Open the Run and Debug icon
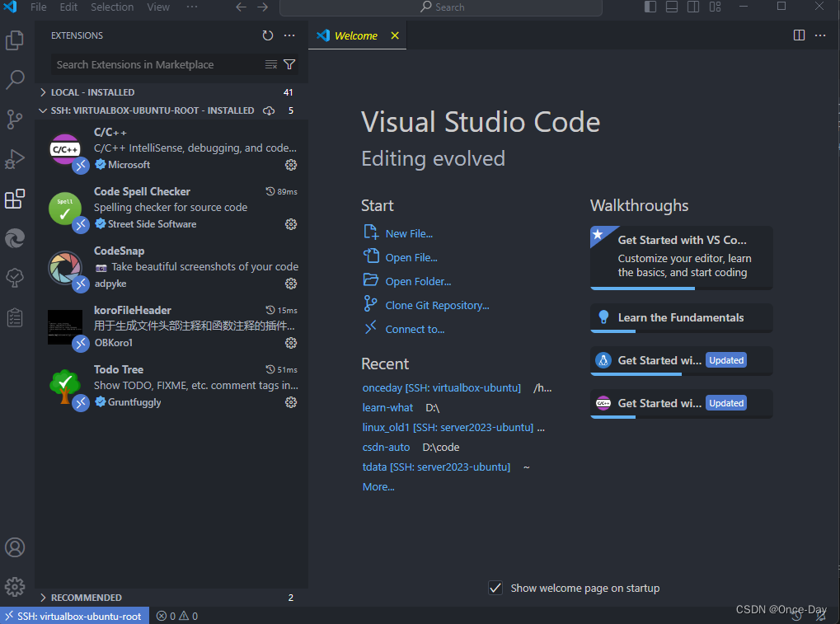840x624 pixels. pos(15,158)
